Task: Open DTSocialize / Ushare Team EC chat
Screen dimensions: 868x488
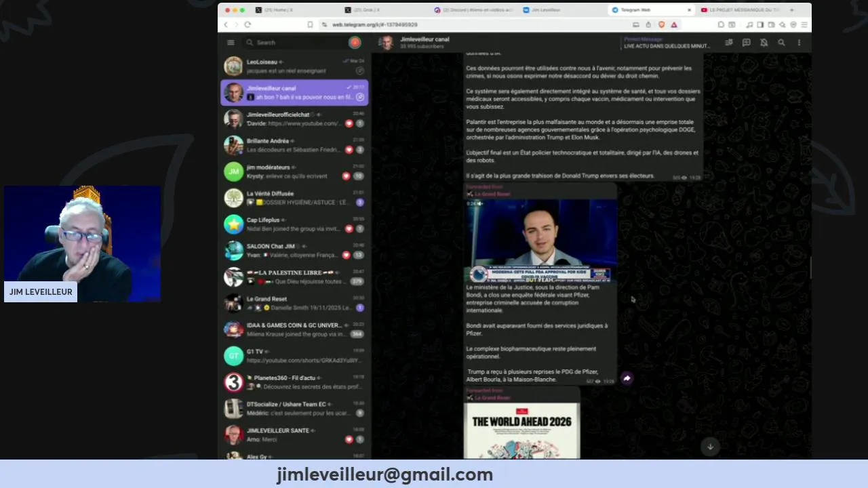Action: tap(294, 409)
